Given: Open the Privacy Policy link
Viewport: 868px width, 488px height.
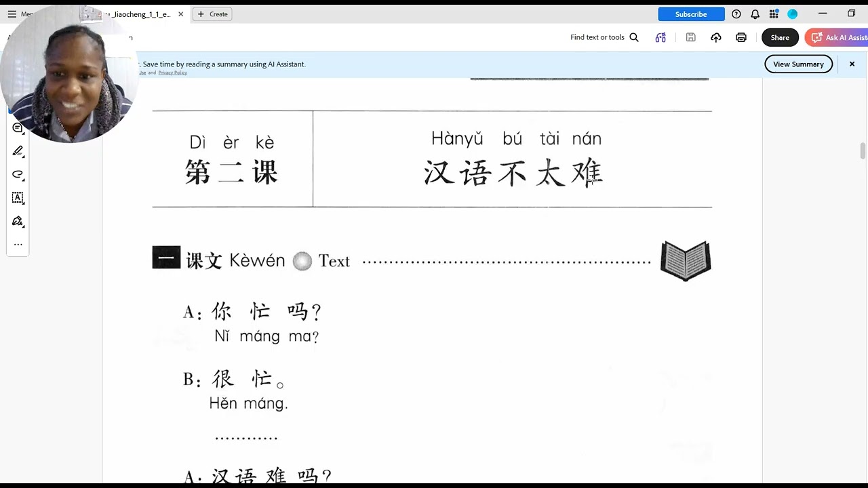Looking at the screenshot, I should coord(172,73).
